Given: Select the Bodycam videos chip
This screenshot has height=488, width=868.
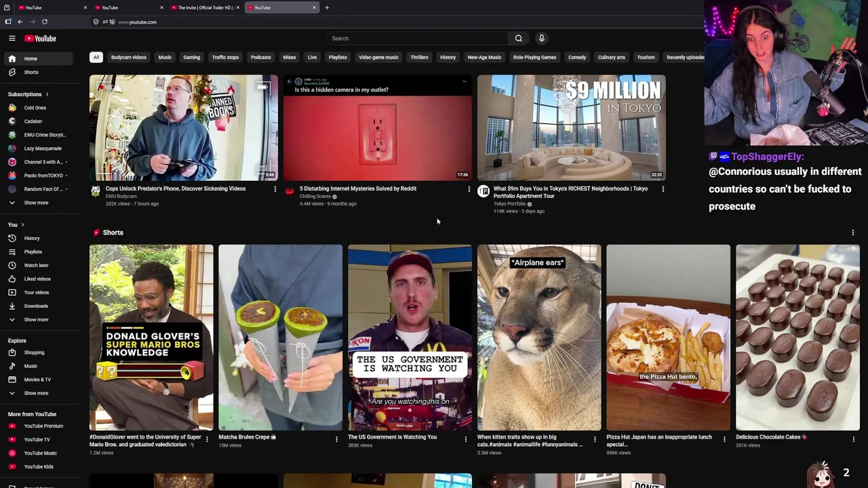Looking at the screenshot, I should pyautogui.click(x=128, y=58).
